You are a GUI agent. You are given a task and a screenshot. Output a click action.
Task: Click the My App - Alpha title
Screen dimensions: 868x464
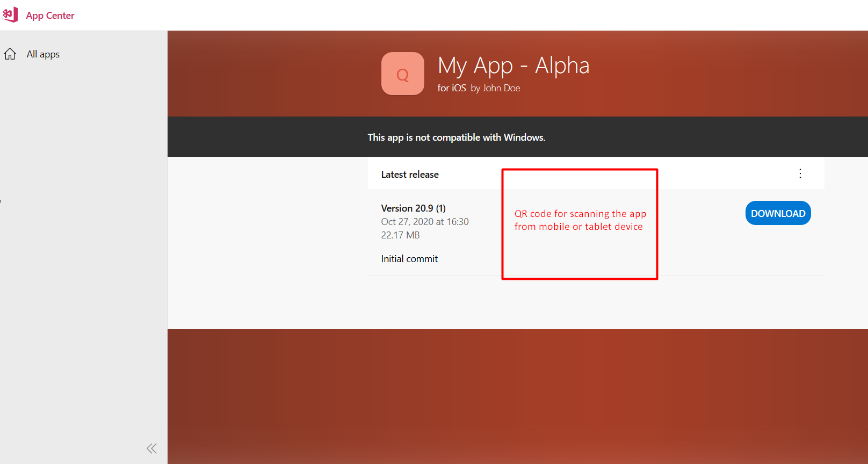[x=513, y=66]
